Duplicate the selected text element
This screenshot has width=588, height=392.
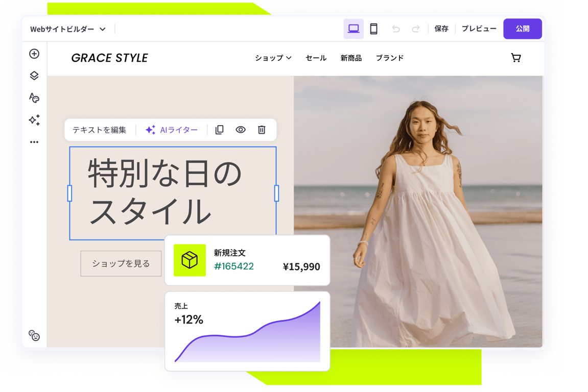pyautogui.click(x=219, y=130)
